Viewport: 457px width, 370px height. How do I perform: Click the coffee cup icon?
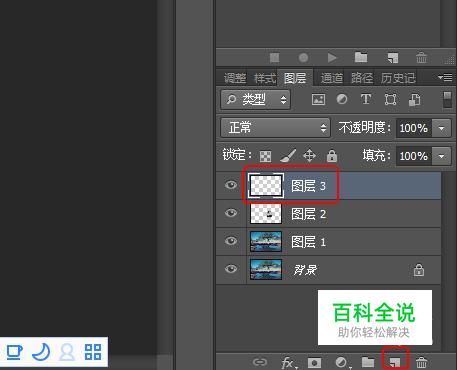(15, 352)
